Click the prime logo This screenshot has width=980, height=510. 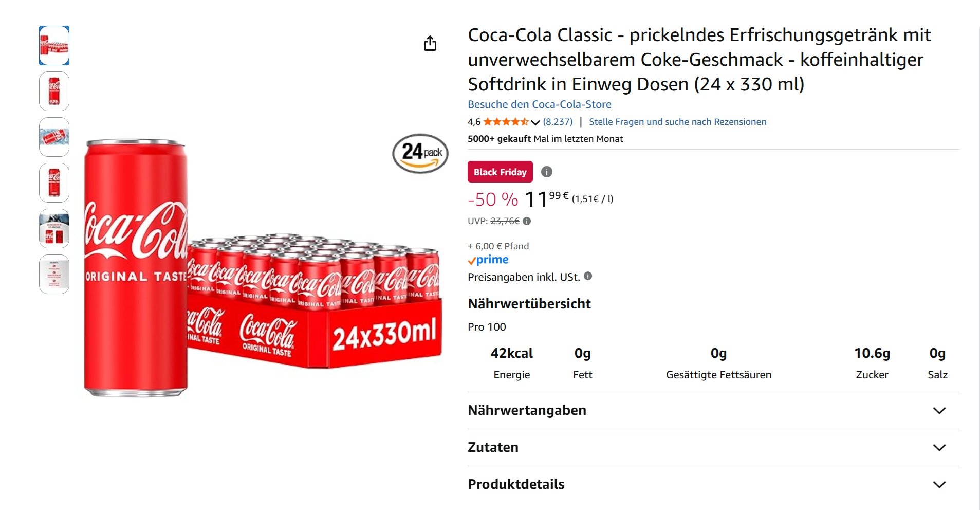(x=488, y=260)
